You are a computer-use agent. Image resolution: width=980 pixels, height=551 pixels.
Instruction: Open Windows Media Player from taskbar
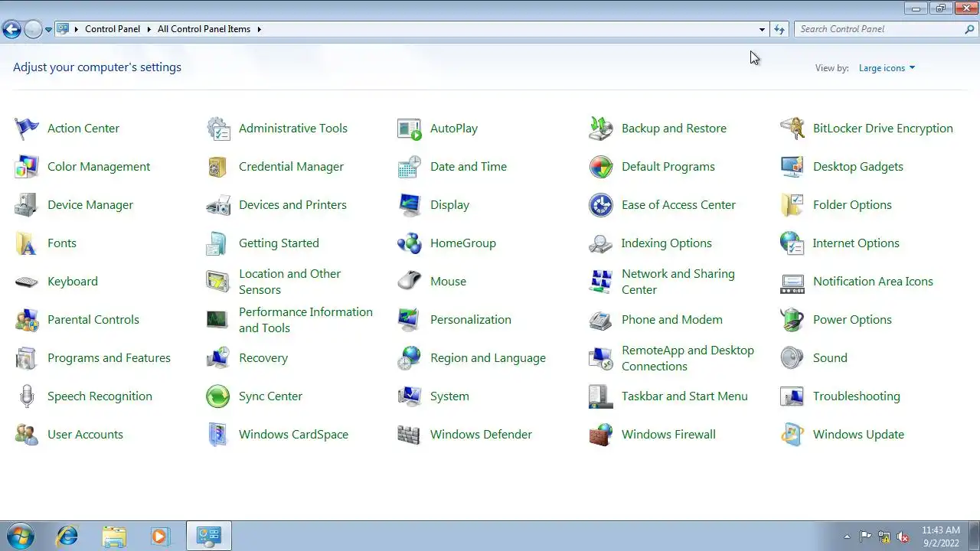point(159,536)
